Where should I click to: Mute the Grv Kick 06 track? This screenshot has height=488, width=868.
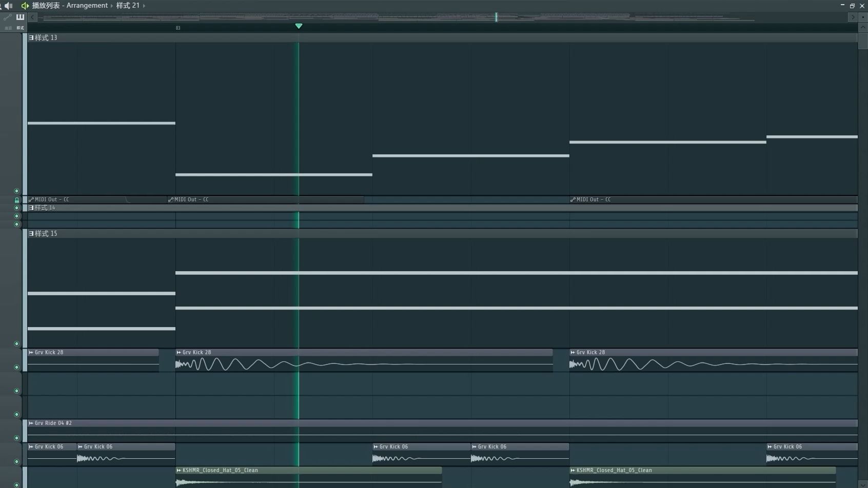[16, 461]
